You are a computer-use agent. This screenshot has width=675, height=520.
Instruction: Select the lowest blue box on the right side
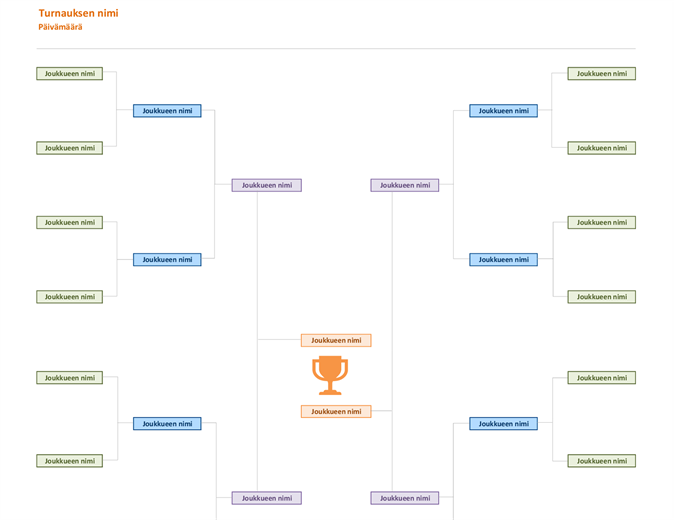(503, 424)
